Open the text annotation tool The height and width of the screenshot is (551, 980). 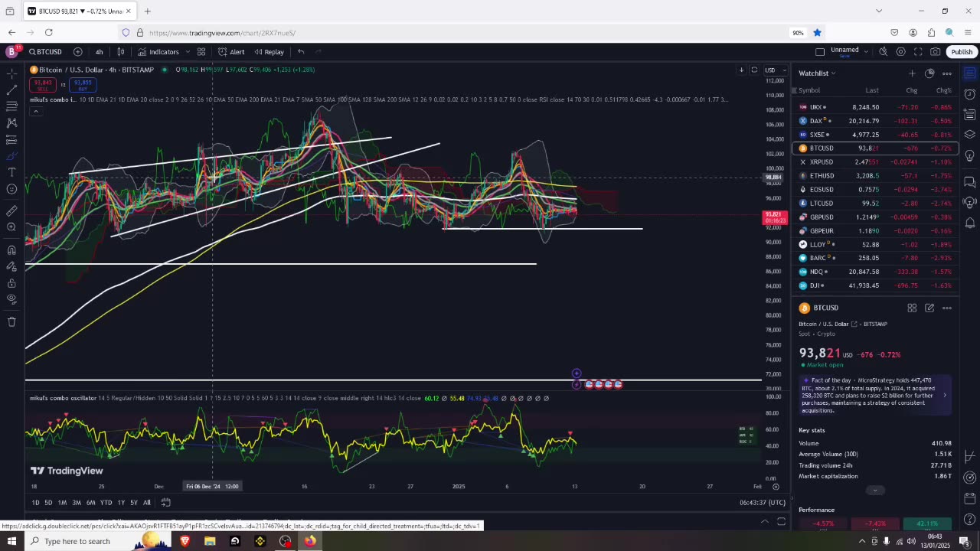tap(11, 172)
